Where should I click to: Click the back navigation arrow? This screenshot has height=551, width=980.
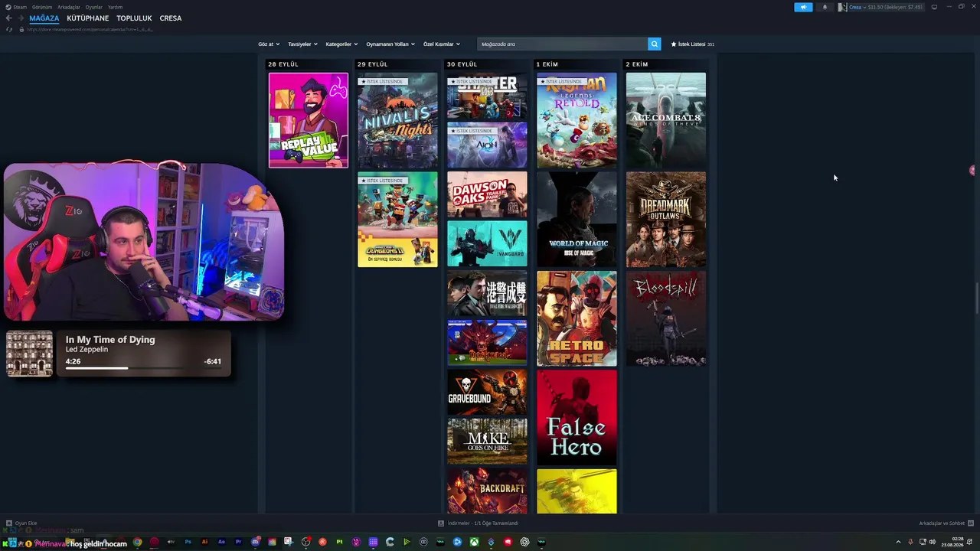pos(9,18)
